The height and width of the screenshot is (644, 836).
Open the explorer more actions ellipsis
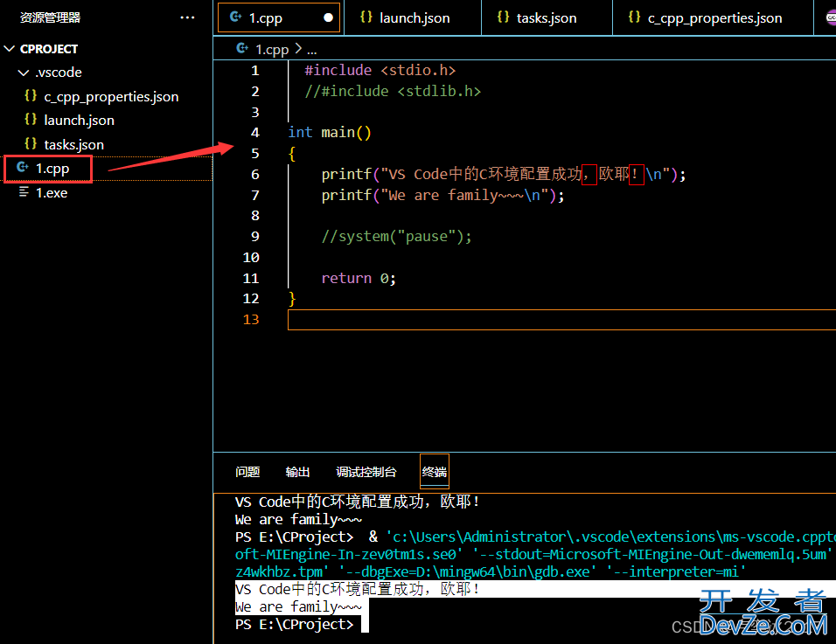click(x=187, y=17)
